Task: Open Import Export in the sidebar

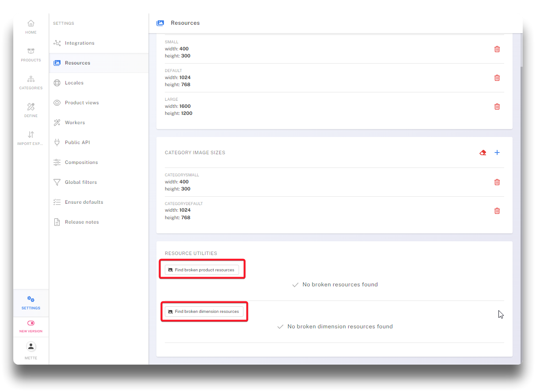Action: coord(31,138)
